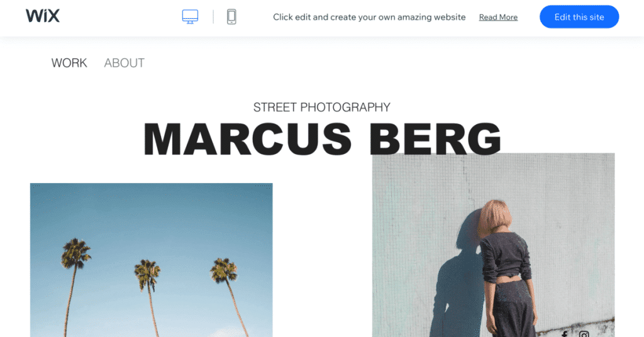Viewport: 644px width, 337px height.
Task: Open the Facebook social icon
Action: point(565,334)
